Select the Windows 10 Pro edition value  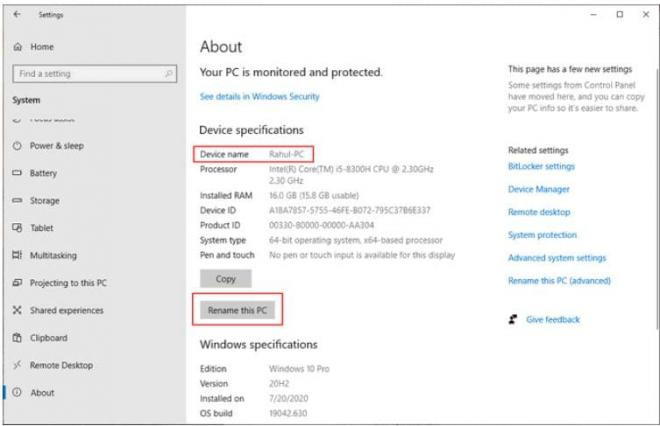(299, 369)
